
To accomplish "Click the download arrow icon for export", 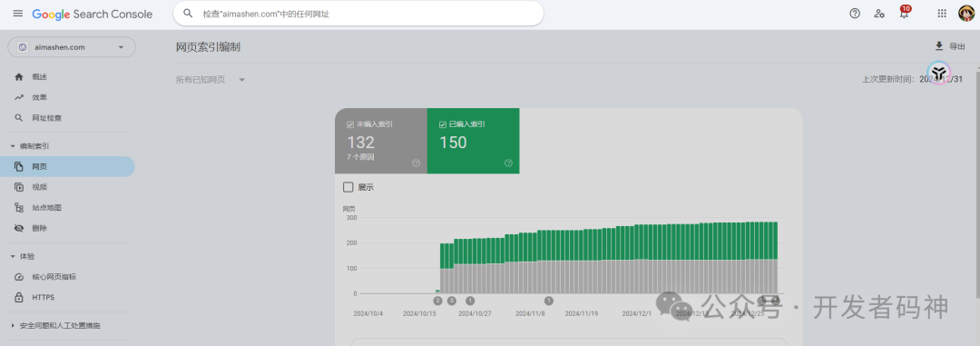I will (x=939, y=45).
